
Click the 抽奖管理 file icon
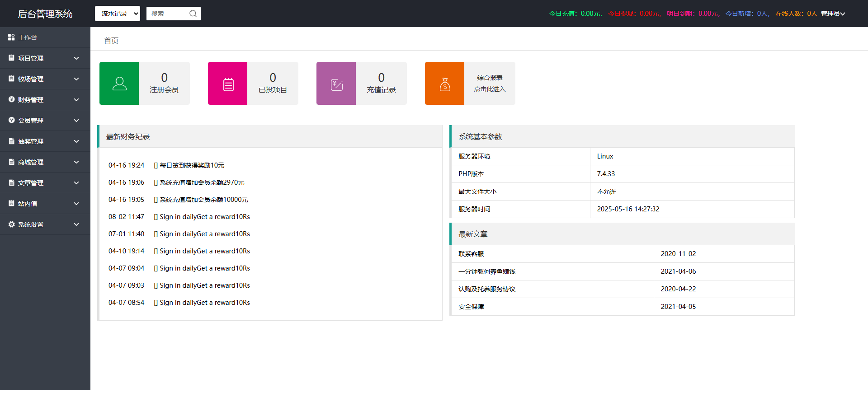point(11,141)
